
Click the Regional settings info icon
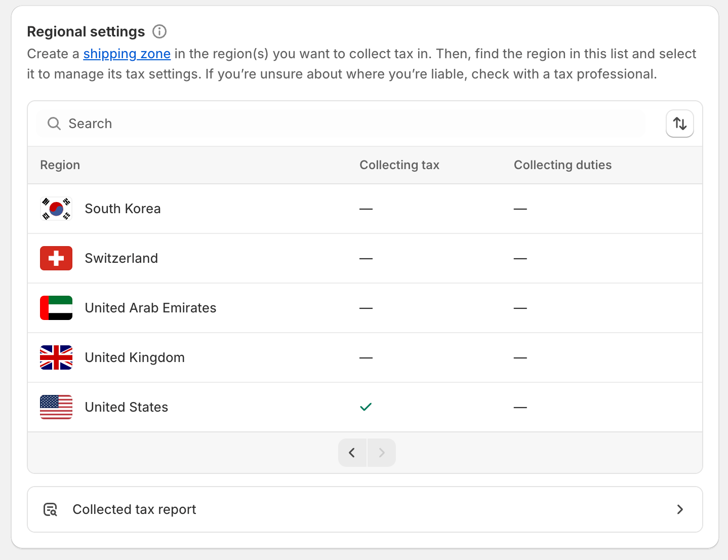[159, 31]
